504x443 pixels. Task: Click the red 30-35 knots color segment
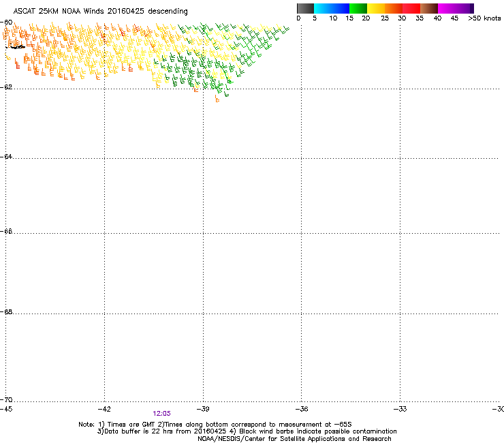(x=411, y=8)
